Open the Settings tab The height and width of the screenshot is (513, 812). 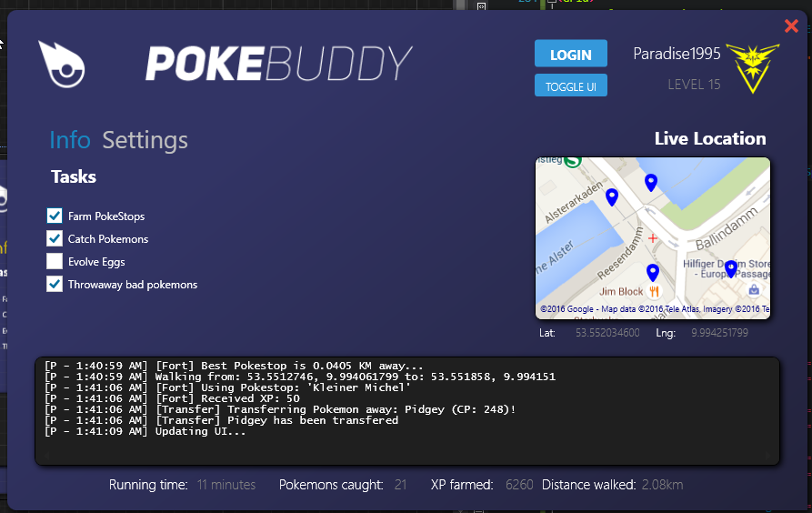(x=145, y=140)
